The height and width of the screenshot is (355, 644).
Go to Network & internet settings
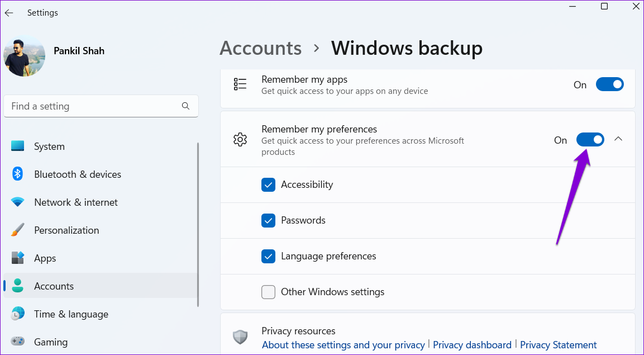(75, 202)
